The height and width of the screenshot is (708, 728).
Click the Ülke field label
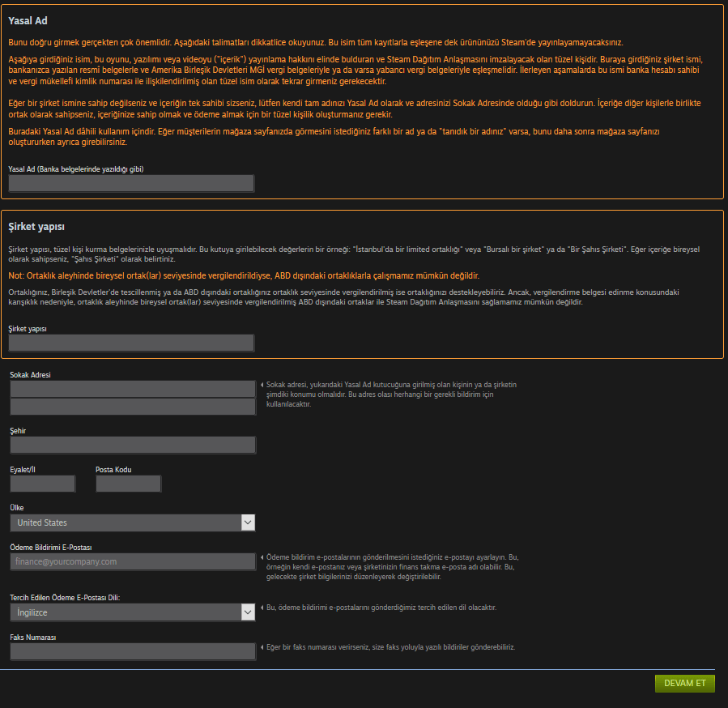[x=17, y=508]
